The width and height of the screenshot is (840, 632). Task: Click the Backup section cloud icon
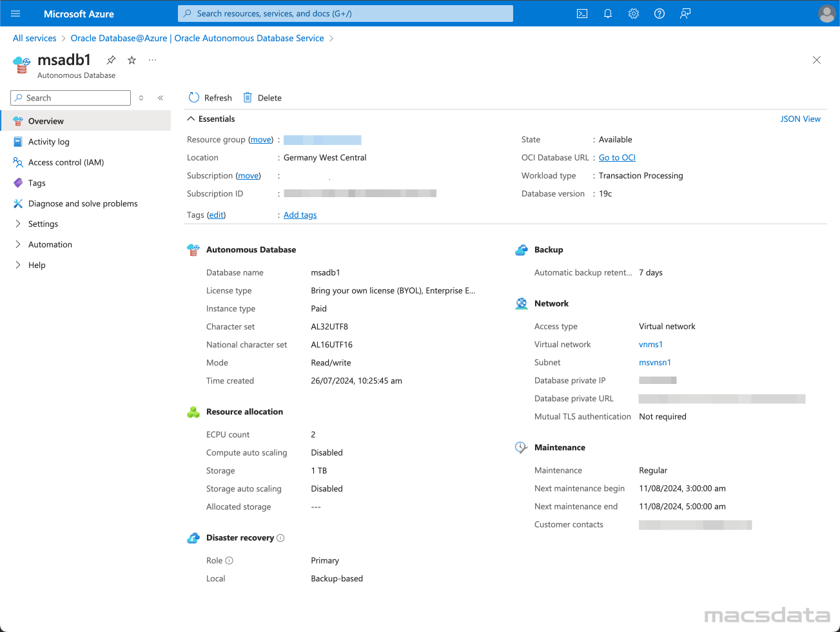tap(522, 250)
